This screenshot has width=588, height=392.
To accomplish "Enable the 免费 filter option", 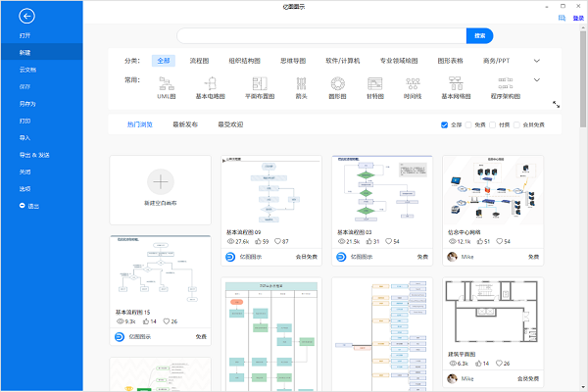I will pos(469,125).
